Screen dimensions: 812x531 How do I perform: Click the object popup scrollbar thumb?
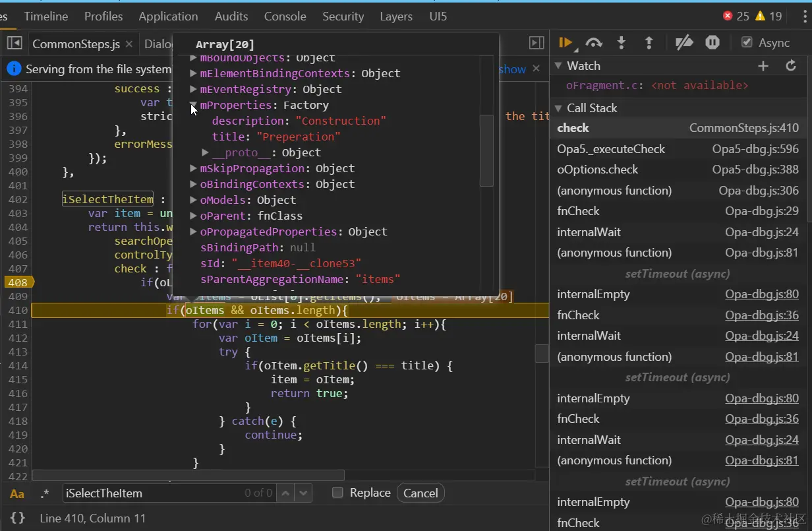486,150
